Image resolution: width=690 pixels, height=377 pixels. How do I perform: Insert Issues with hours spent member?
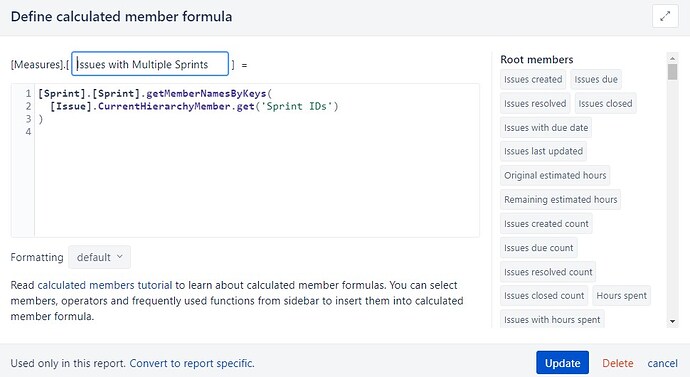point(552,319)
